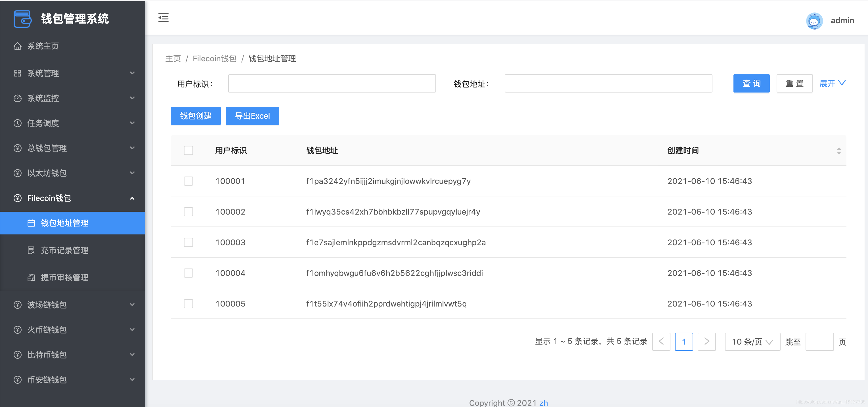Click the 总钱包管理 currency icon
Viewport: 868px width, 407px height.
(18, 148)
